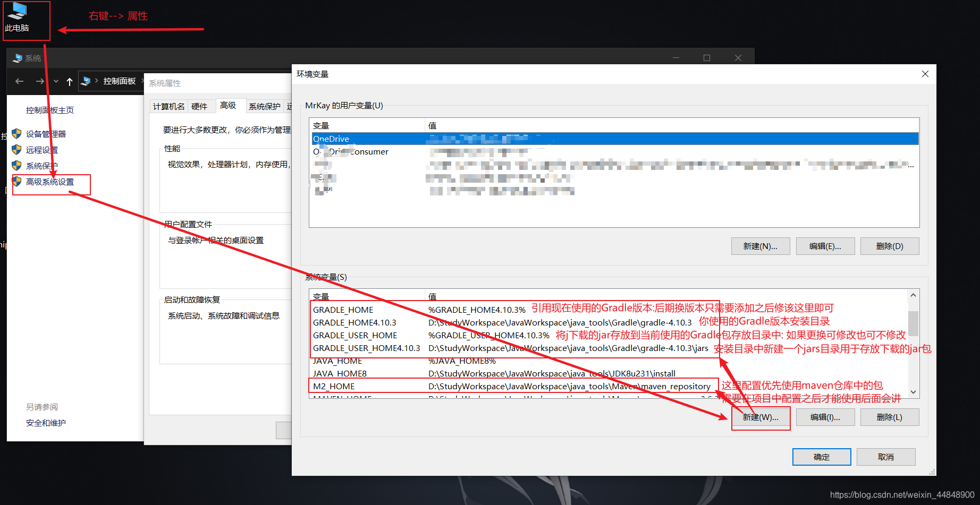Click 新建(W)... for system variables

click(761, 417)
